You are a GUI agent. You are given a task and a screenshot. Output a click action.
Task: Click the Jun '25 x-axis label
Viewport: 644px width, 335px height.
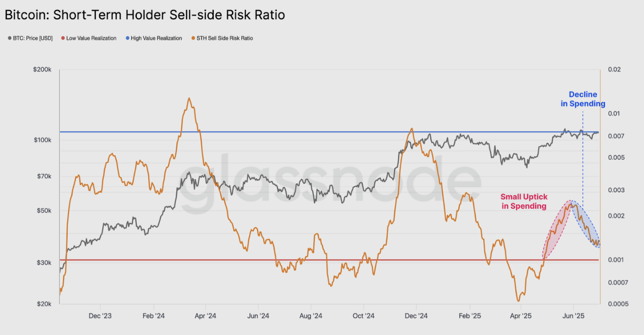573,316
